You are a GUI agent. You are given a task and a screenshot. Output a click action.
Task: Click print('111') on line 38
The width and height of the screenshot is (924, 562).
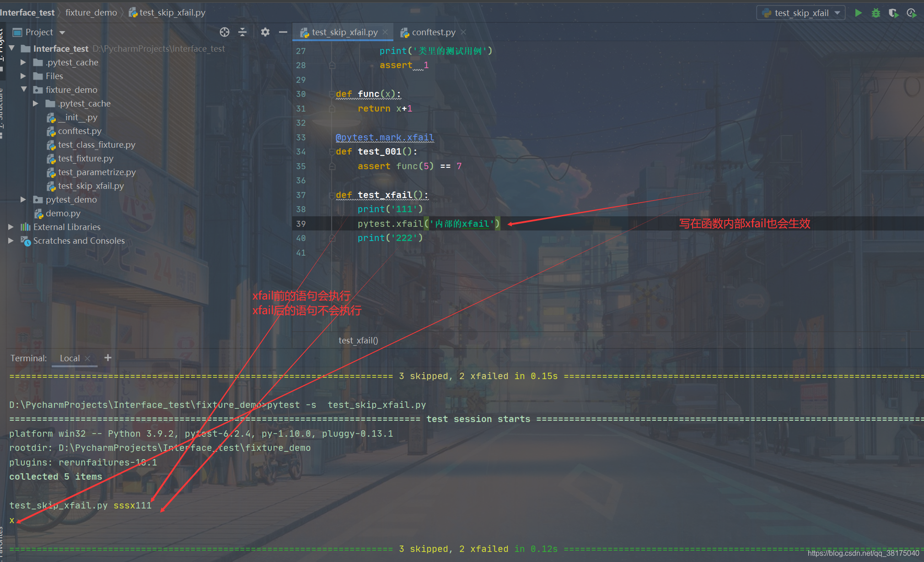click(390, 209)
